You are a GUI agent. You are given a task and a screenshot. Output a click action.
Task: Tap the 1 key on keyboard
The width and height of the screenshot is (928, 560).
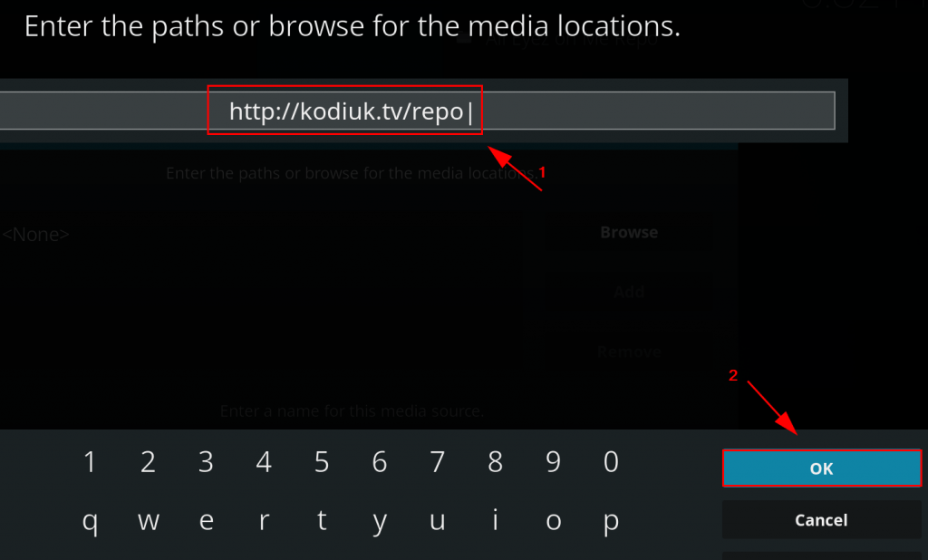pyautogui.click(x=90, y=462)
